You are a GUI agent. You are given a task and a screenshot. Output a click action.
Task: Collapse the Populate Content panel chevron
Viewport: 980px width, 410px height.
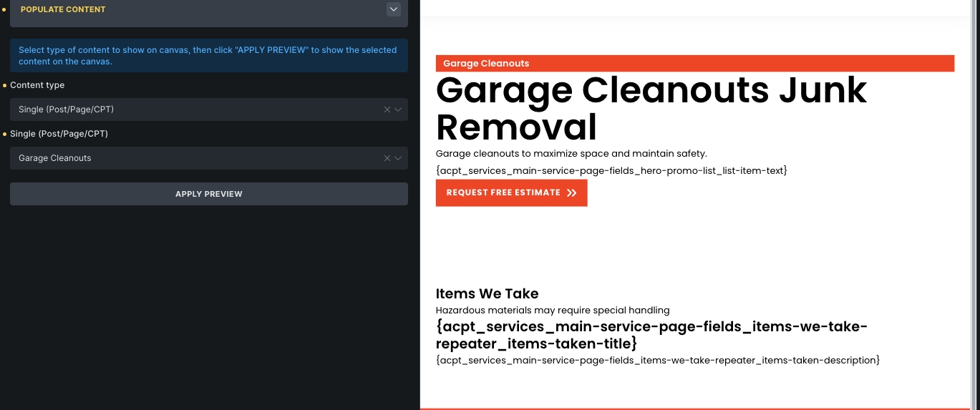tap(393, 9)
